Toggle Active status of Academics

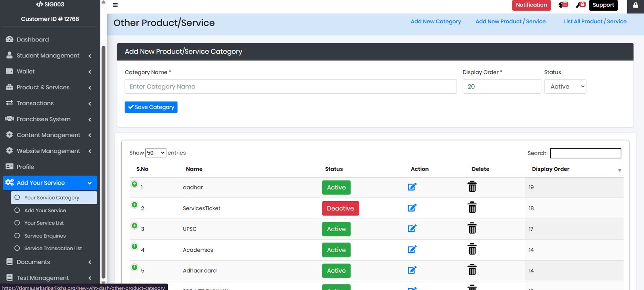pyautogui.click(x=336, y=250)
